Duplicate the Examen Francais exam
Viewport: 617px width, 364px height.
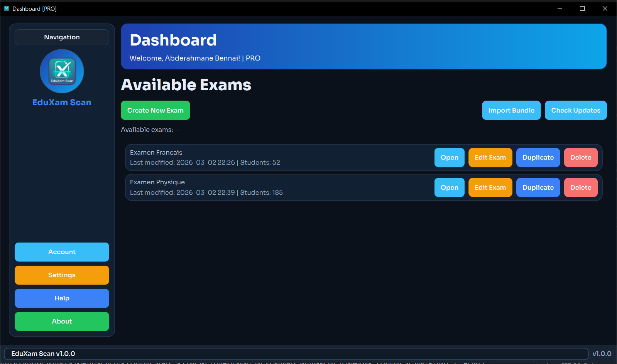[538, 158]
